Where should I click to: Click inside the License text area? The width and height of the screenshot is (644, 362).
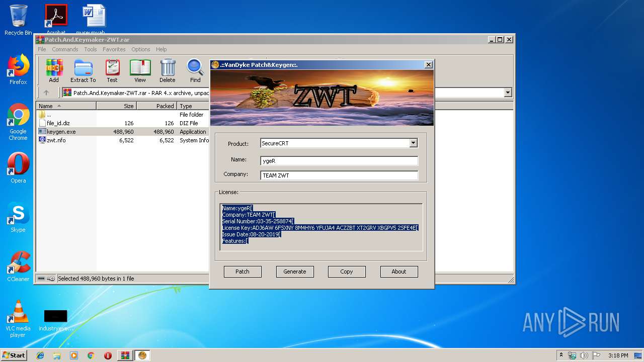pyautogui.click(x=321, y=227)
